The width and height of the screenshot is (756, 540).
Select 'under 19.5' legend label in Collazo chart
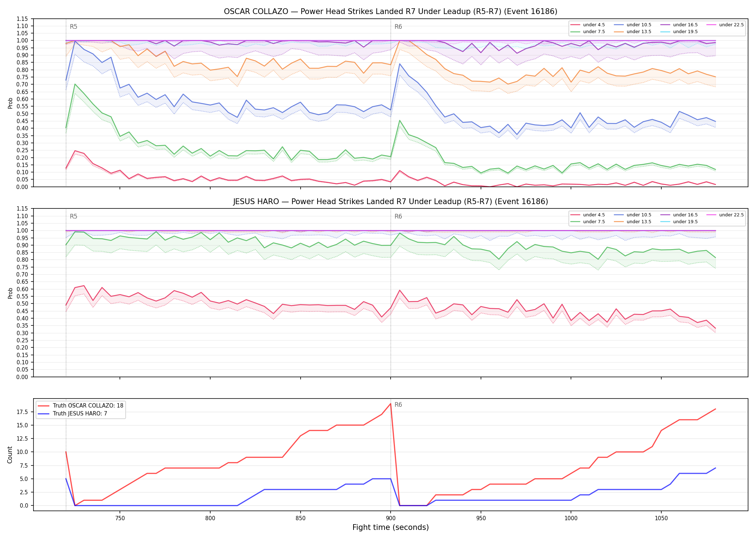(685, 32)
